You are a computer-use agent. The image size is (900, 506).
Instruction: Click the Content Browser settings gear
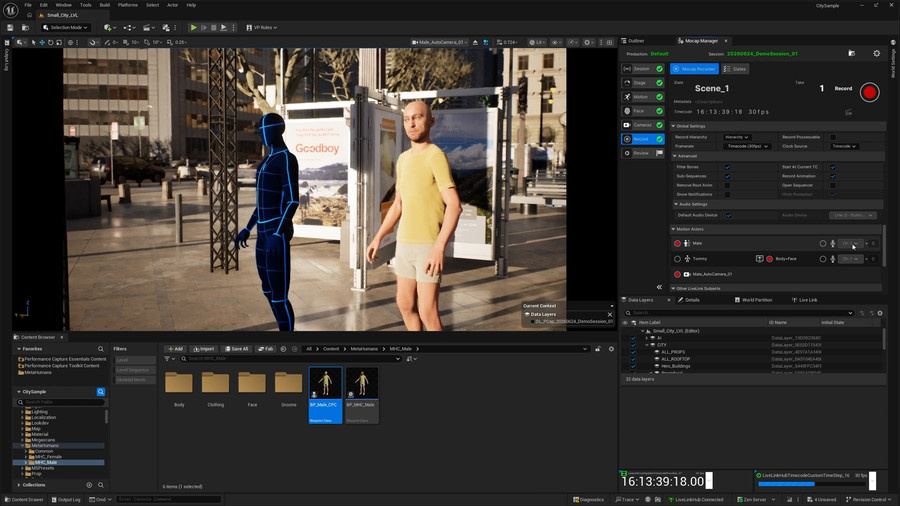click(x=611, y=349)
